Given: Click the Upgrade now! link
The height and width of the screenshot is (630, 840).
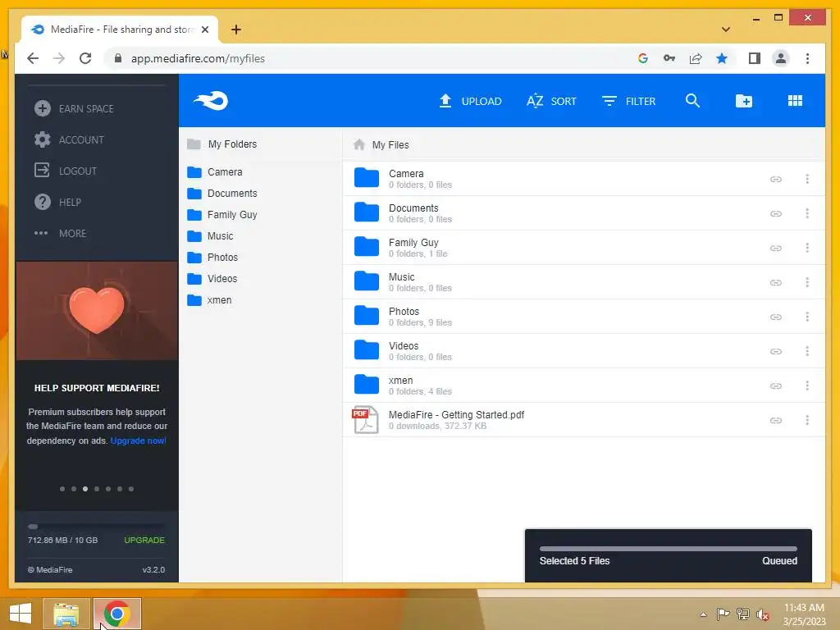Looking at the screenshot, I should (x=138, y=441).
